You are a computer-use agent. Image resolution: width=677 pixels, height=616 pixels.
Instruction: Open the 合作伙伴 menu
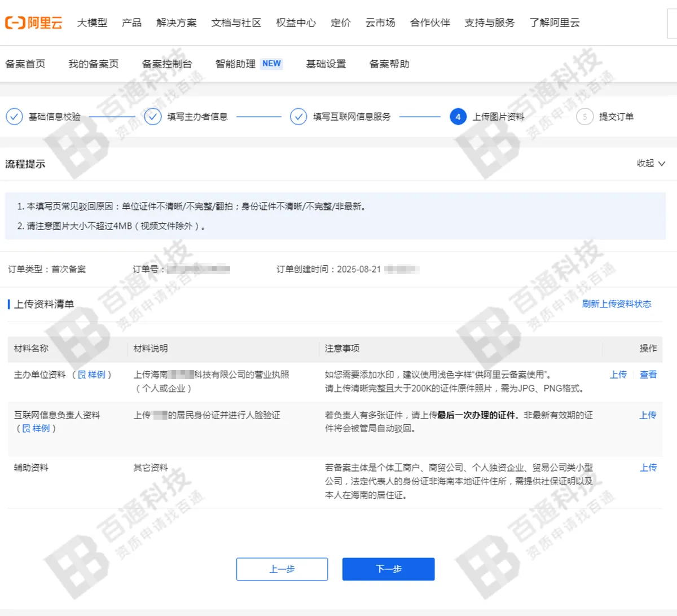430,23
